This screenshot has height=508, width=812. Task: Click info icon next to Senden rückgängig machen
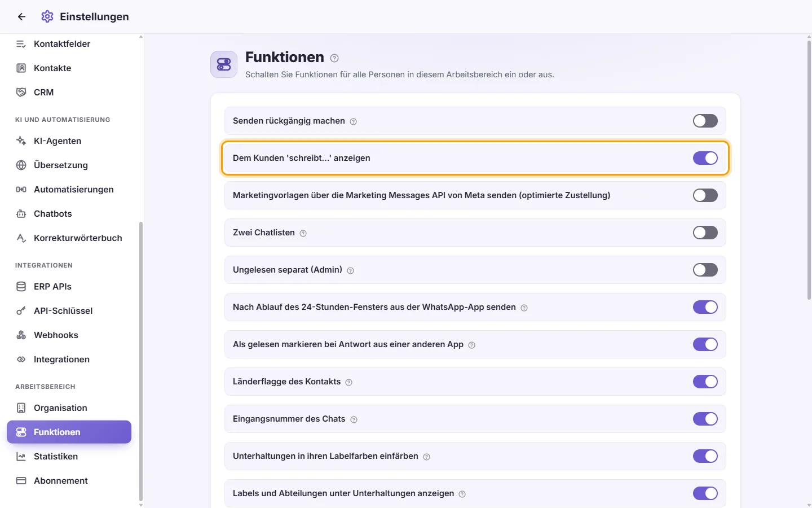[x=353, y=121]
